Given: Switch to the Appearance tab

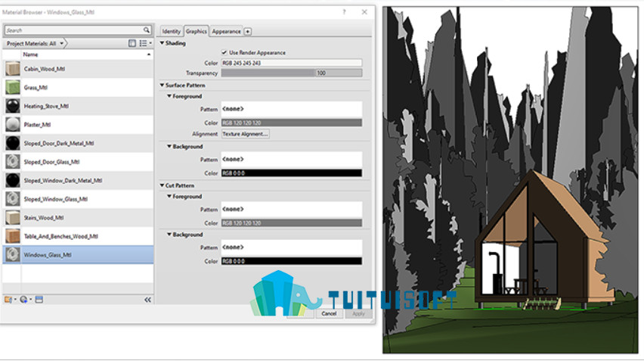Looking at the screenshot, I should pyautogui.click(x=226, y=31).
